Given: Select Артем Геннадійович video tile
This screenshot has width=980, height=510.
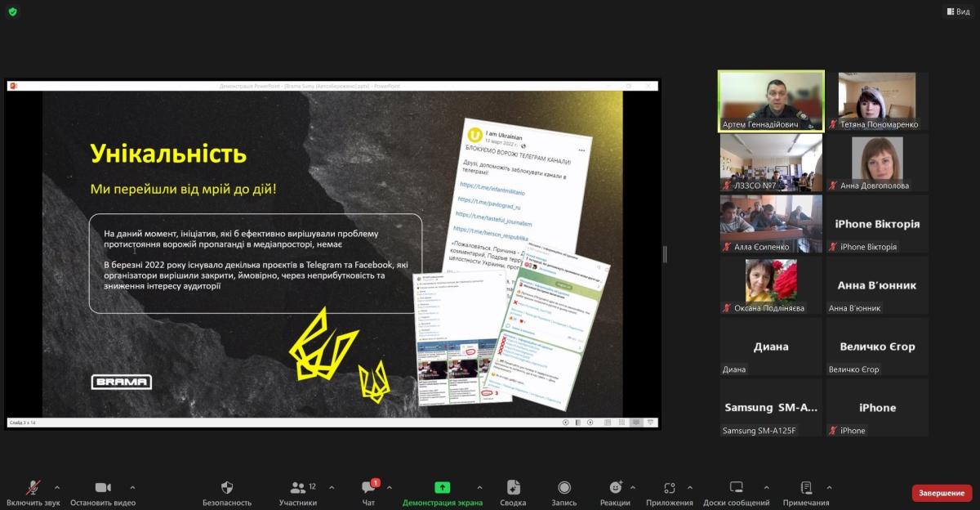Looking at the screenshot, I should [x=771, y=101].
